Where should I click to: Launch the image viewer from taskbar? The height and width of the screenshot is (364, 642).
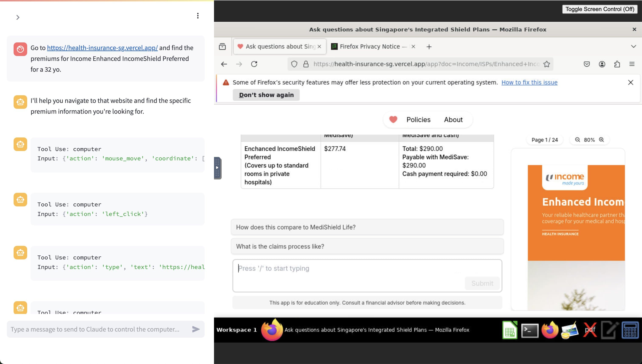(570, 330)
